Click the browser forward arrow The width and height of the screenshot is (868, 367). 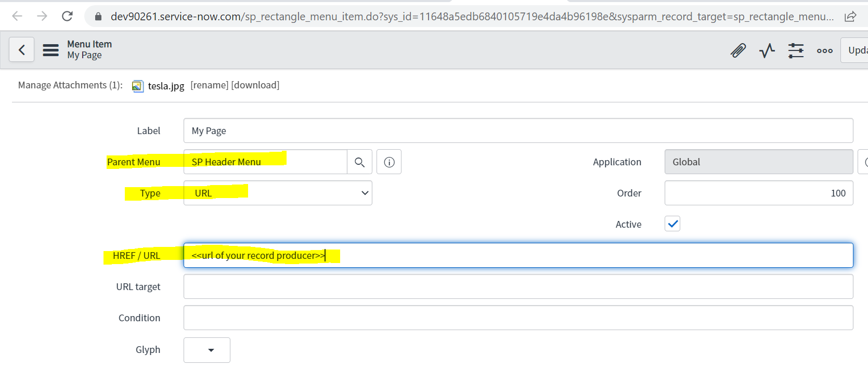[x=42, y=16]
